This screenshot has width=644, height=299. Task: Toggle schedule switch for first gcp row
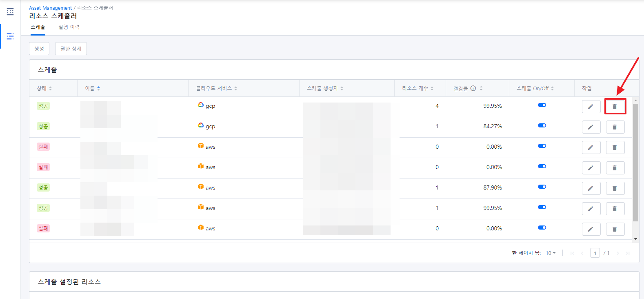(x=542, y=105)
